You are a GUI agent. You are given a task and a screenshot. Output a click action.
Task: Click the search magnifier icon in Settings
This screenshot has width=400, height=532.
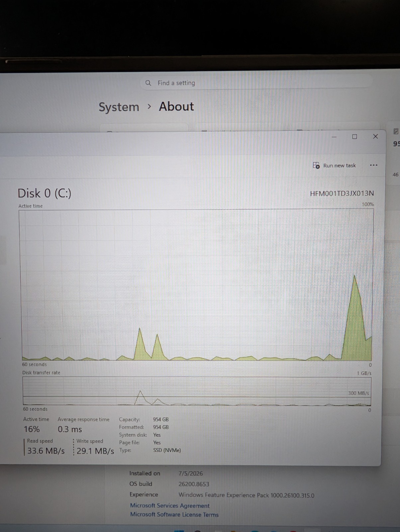148,83
